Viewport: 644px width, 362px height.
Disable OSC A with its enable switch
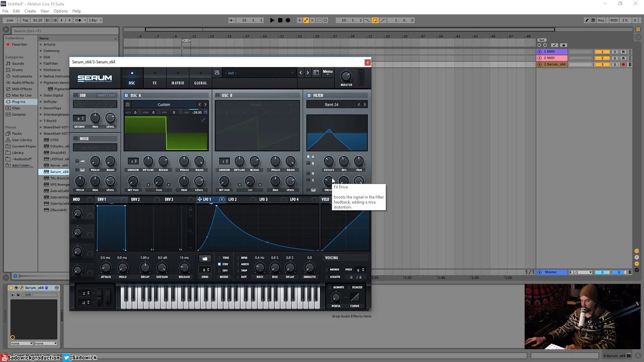click(x=126, y=96)
